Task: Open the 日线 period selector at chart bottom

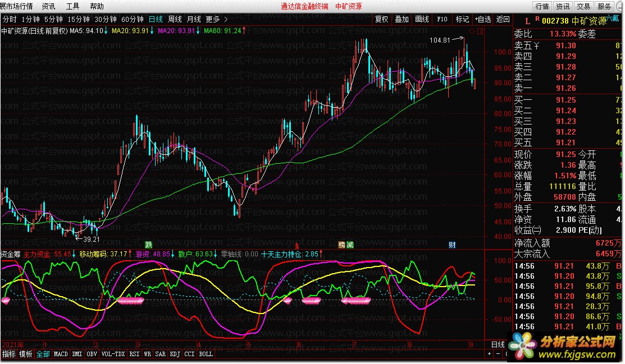Action: [x=498, y=344]
